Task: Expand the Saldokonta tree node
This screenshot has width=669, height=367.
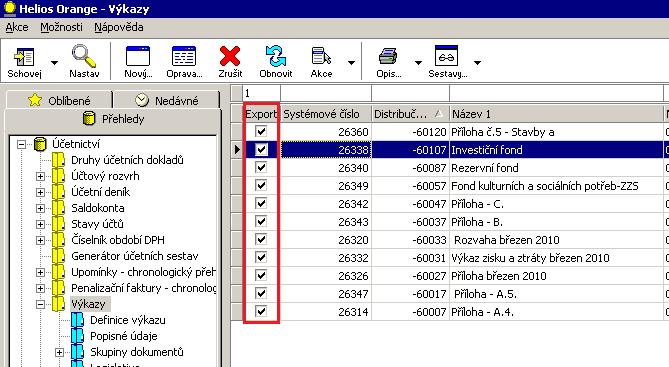Action: 40,208
